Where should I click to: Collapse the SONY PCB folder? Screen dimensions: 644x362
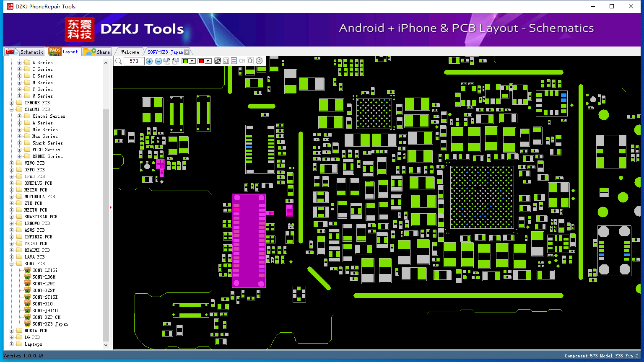12,264
